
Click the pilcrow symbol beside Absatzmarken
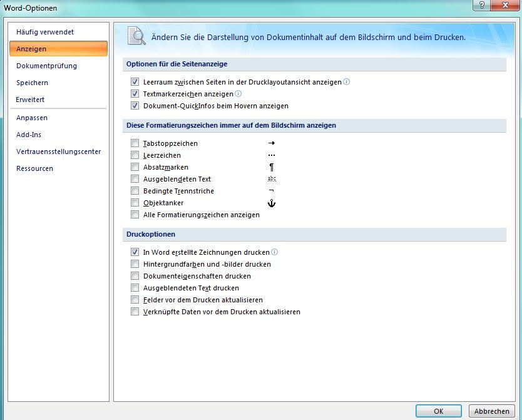(272, 167)
